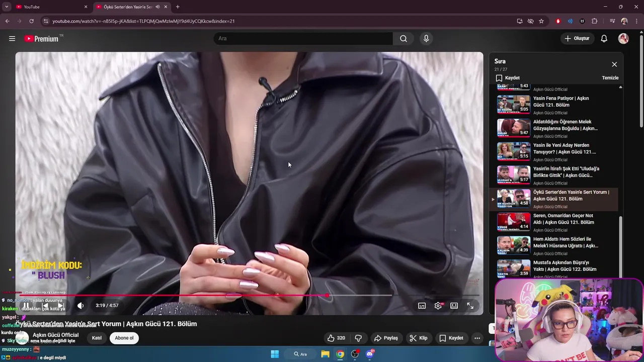Screen dimensions: 644x362
Task: Select Hem Aldattı Hem Sözleri video title
Action: 566,242
